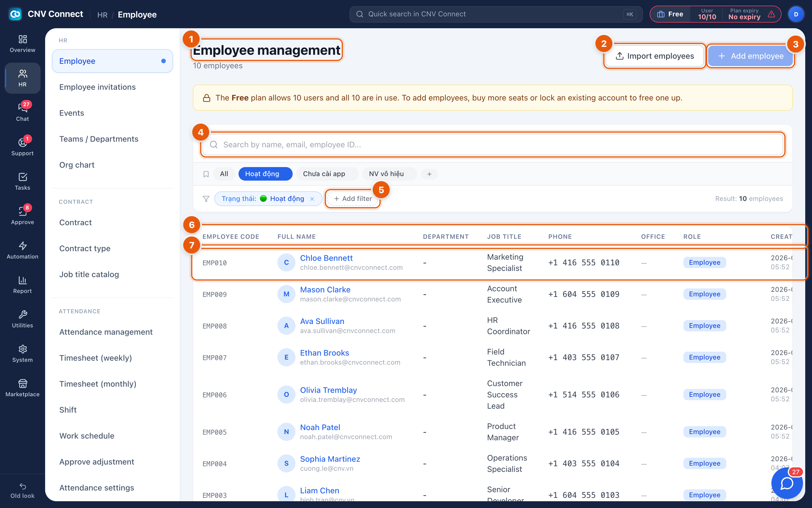Click the HR breadcrumb link
The width and height of the screenshot is (812, 508).
(102, 15)
